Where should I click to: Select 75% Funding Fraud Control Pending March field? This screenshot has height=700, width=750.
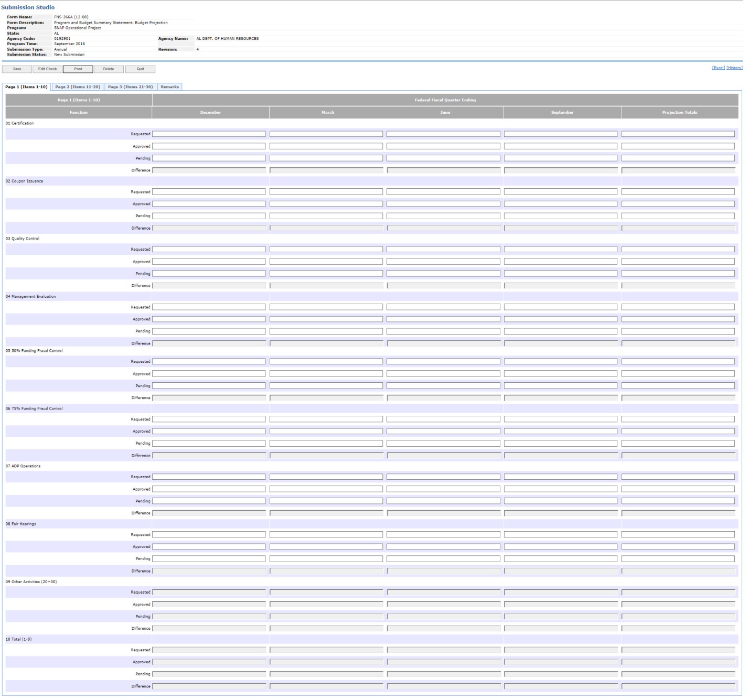click(326, 444)
